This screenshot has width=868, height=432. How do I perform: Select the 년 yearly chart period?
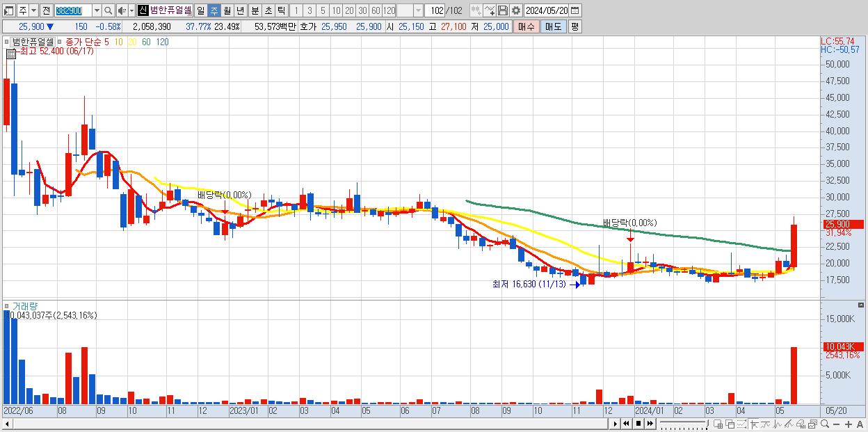click(240, 10)
